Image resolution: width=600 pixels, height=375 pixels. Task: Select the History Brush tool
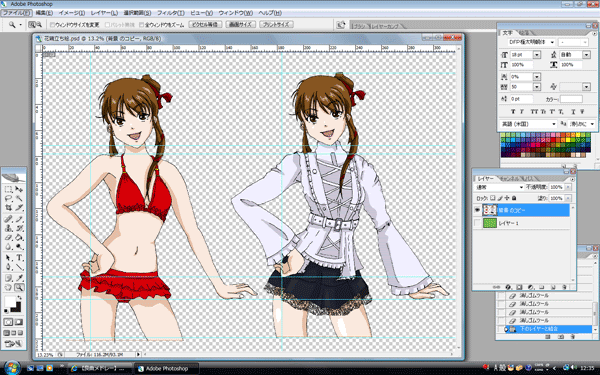point(19,228)
